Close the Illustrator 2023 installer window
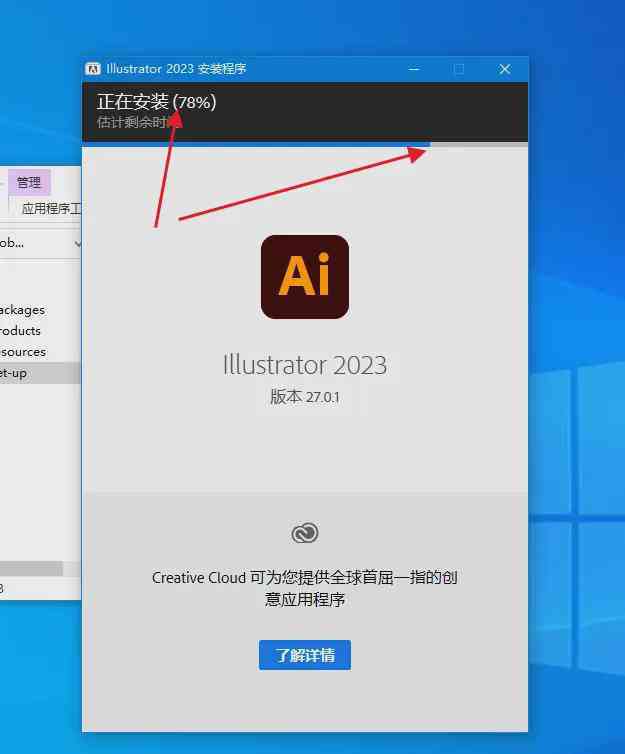The image size is (625, 754). point(504,69)
